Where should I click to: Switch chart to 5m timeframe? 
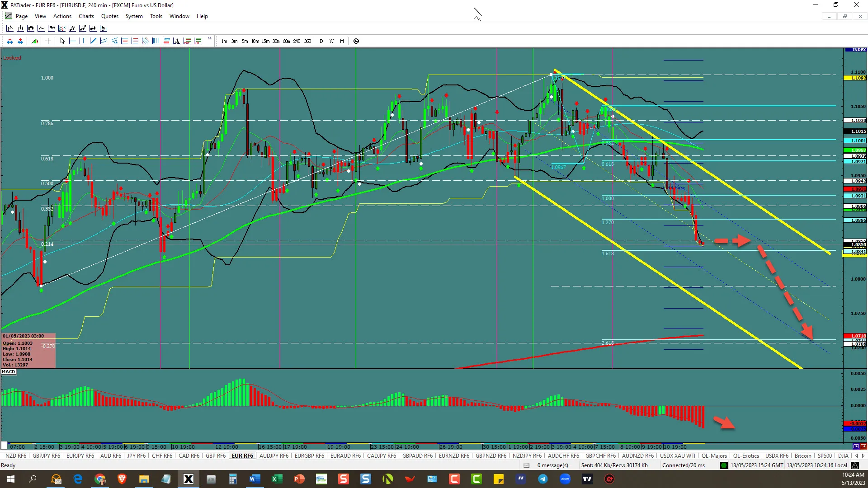coord(245,41)
